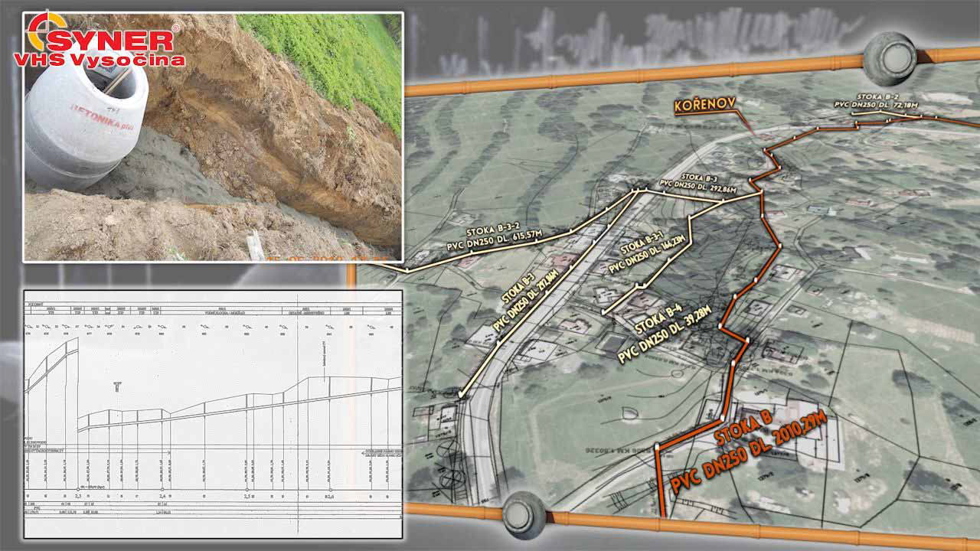Select the "VHS Vysočina" text under the logo

point(100,60)
